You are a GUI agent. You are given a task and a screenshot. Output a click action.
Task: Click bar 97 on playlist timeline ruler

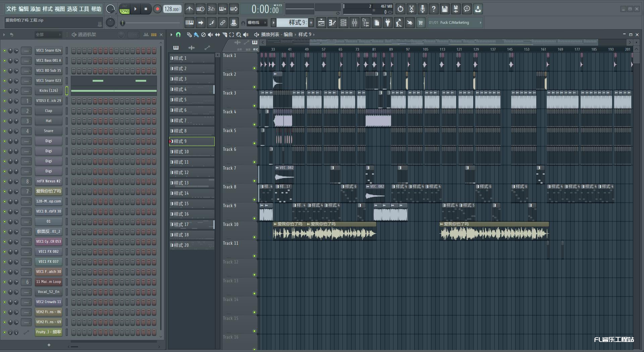click(x=408, y=49)
